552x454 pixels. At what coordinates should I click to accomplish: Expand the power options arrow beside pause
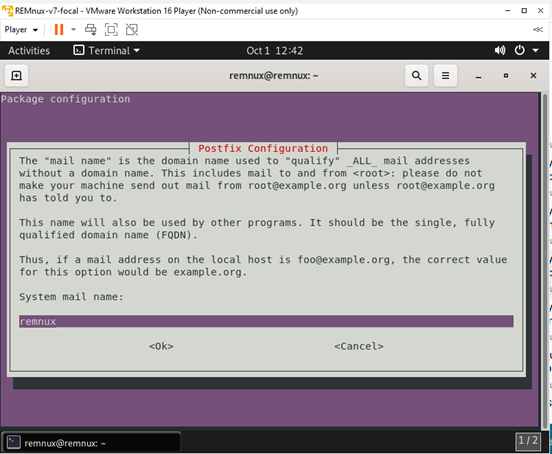click(x=73, y=30)
